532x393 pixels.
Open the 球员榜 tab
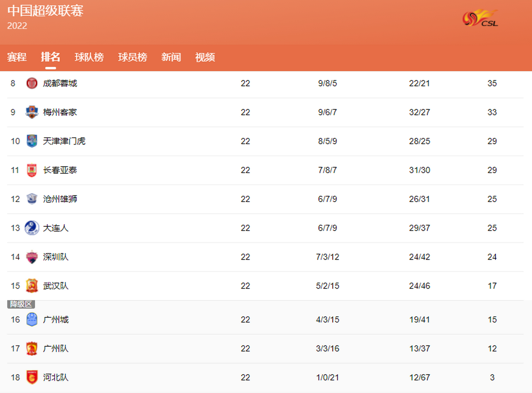coord(133,57)
